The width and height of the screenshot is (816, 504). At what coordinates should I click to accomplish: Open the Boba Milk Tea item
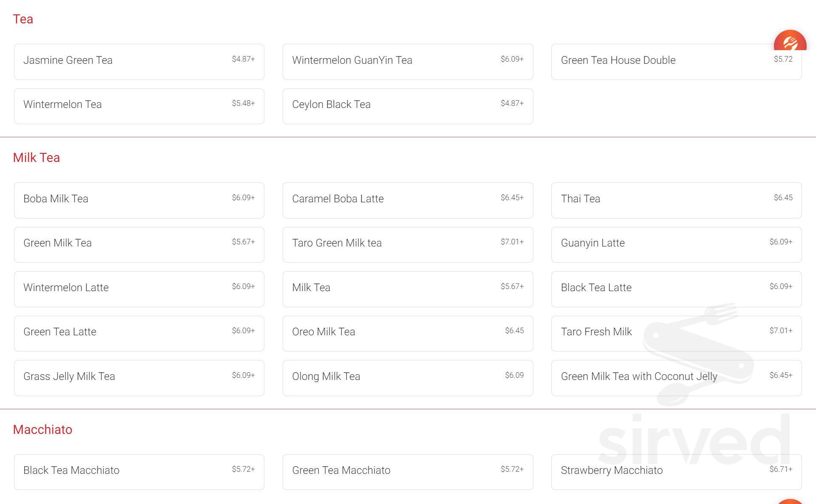(x=139, y=200)
